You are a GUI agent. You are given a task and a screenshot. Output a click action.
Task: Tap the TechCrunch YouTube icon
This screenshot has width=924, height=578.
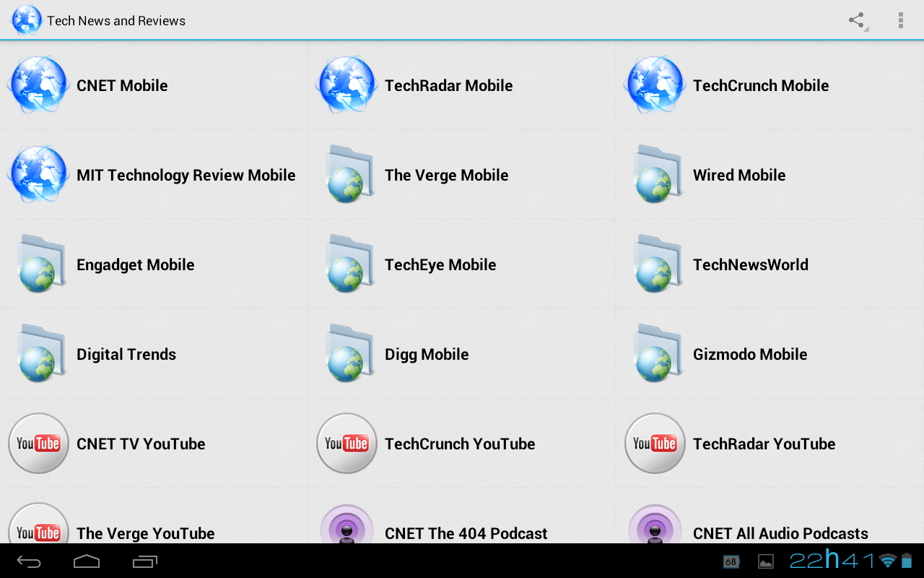[346, 444]
